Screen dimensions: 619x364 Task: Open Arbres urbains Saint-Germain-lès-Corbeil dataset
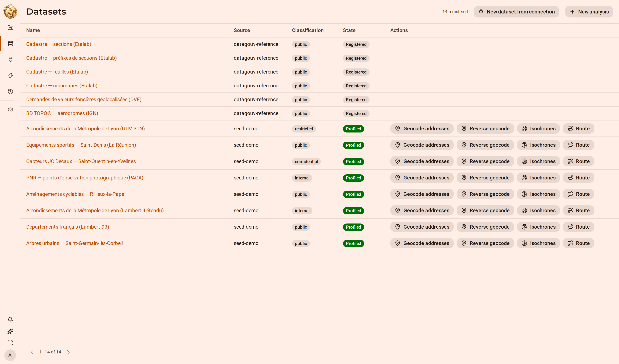[x=74, y=243]
